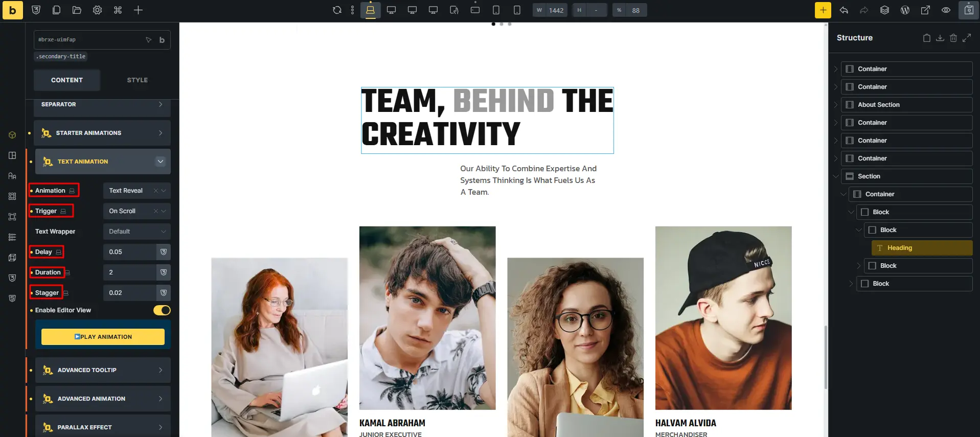Click the PLAY ANIMATION button
Screen dimensions: 980x437
[x=103, y=337]
